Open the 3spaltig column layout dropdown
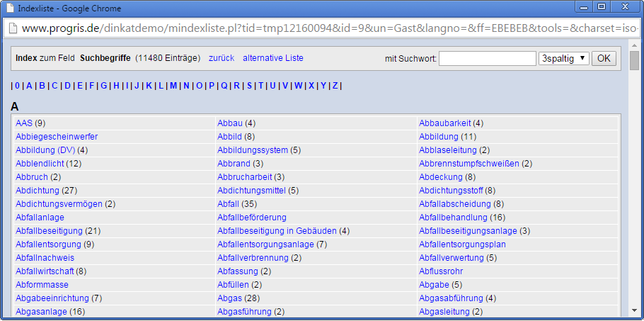Screen dimensions: 644x321 563,58
